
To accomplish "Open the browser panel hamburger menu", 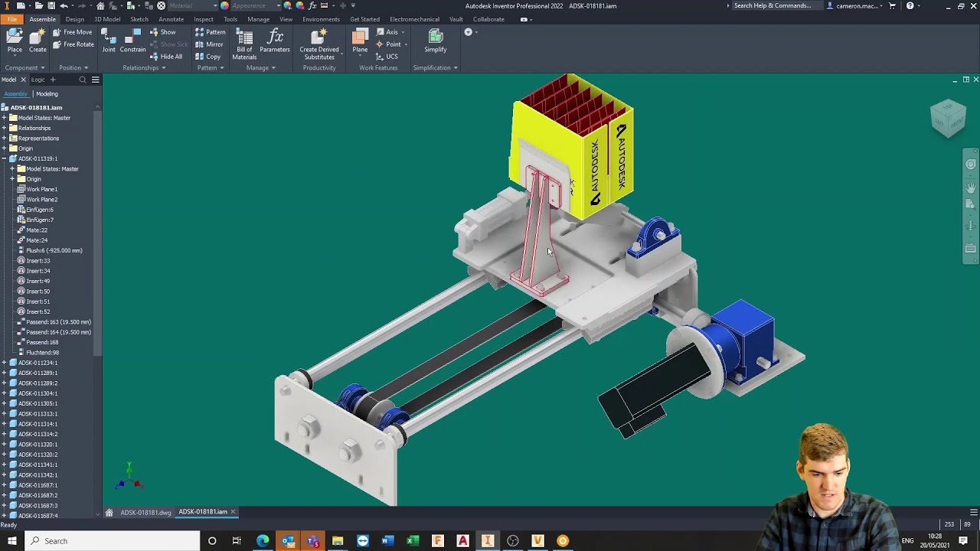I will click(x=95, y=80).
